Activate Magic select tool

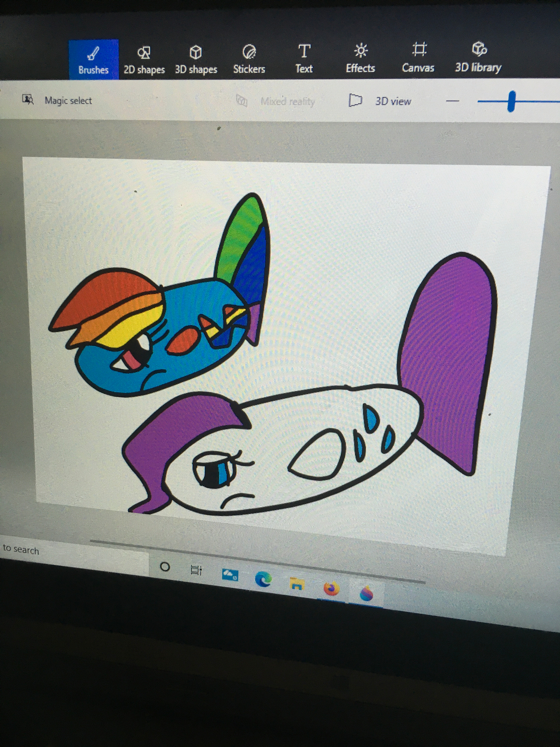click(57, 100)
